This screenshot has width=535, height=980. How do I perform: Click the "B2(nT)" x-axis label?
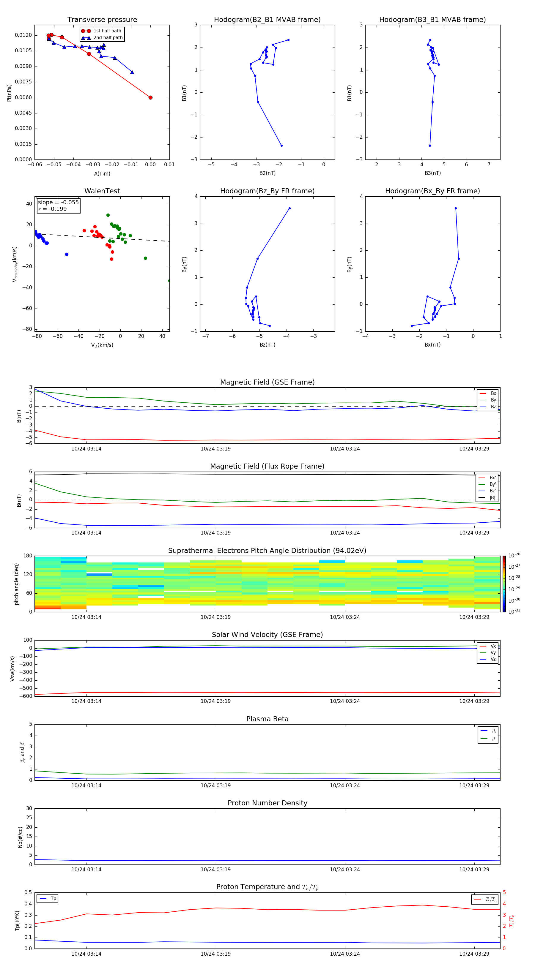pos(267,173)
